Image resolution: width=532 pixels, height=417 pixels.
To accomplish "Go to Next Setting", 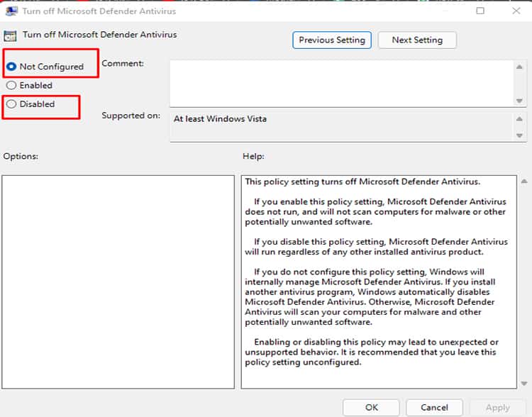I will 417,40.
